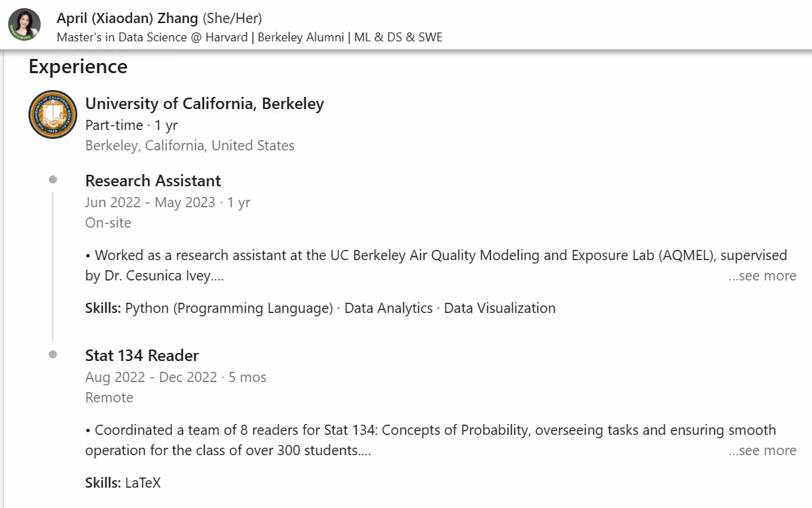The width and height of the screenshot is (812, 508).
Task: Click the Berkeley Alumni headline text
Action: click(300, 37)
